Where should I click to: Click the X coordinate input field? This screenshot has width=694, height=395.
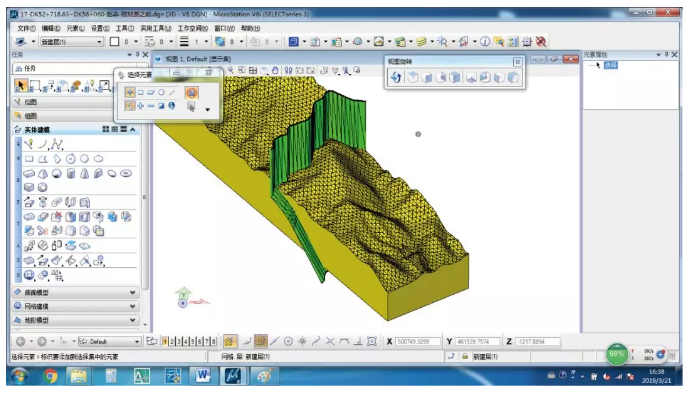point(417,341)
